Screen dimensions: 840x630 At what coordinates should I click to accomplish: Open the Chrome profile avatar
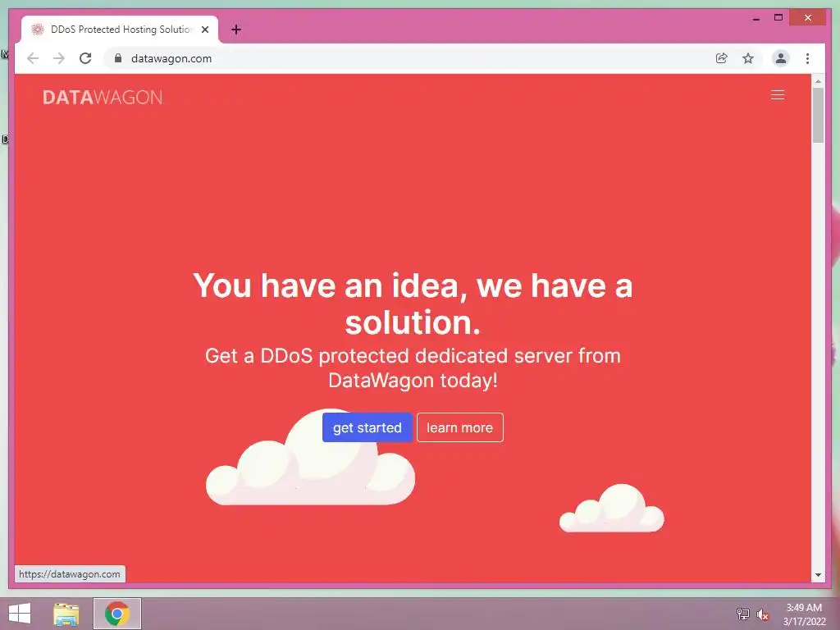point(781,58)
